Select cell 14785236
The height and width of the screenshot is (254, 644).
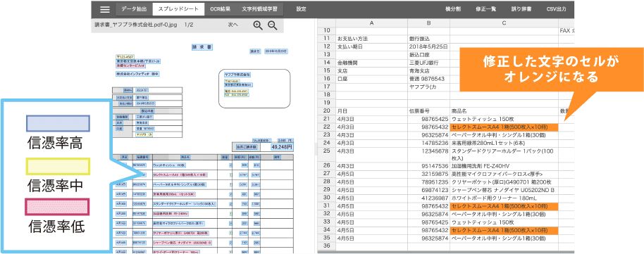point(429,143)
